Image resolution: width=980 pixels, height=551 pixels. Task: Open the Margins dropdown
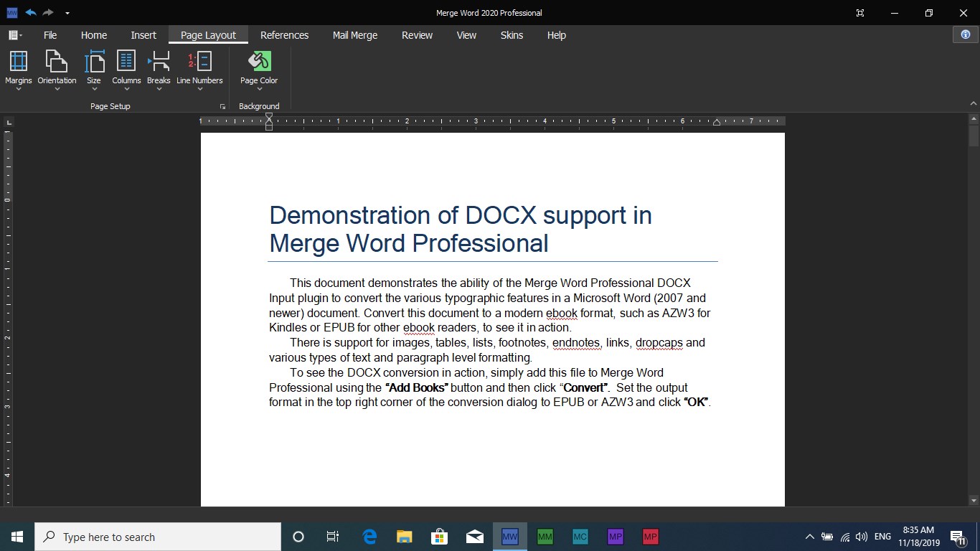pos(19,71)
